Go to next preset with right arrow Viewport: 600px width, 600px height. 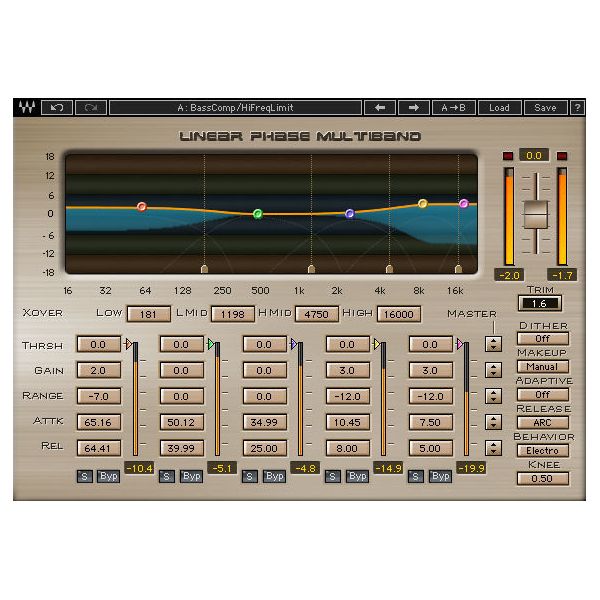[x=414, y=108]
